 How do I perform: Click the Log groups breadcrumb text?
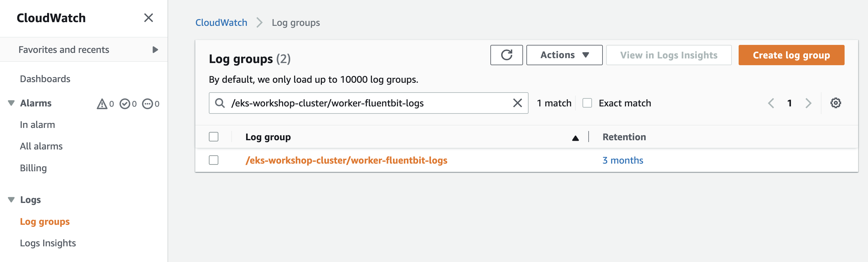pyautogui.click(x=296, y=22)
